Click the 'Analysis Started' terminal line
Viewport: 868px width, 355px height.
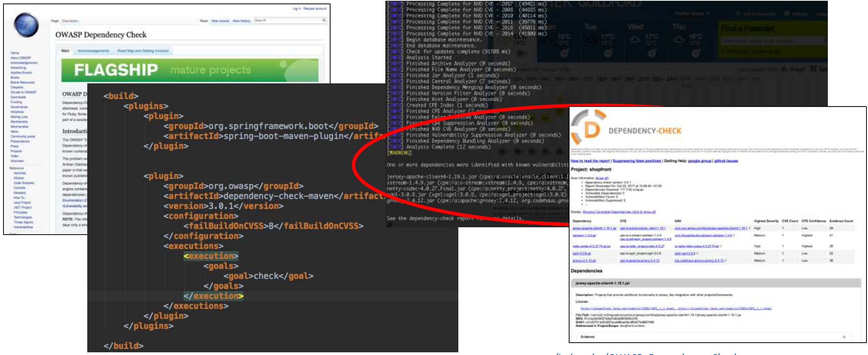click(x=419, y=57)
